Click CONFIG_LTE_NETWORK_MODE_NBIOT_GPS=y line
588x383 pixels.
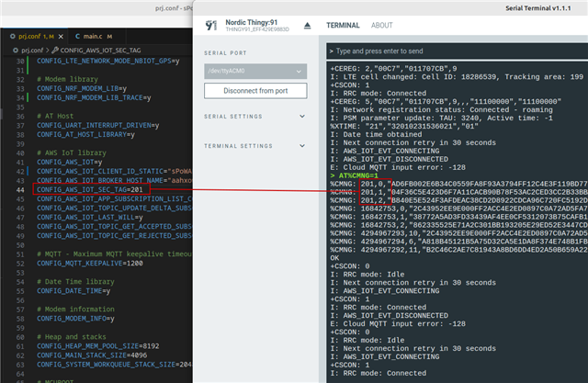(108, 61)
